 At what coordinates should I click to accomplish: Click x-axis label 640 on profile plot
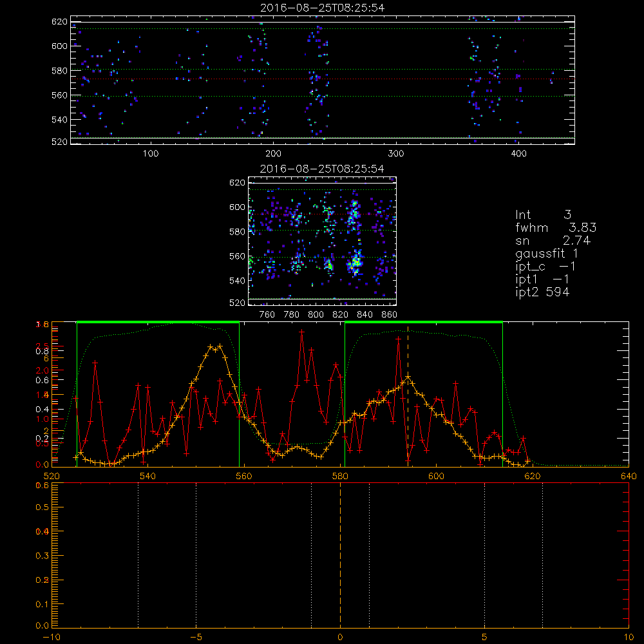click(x=629, y=477)
